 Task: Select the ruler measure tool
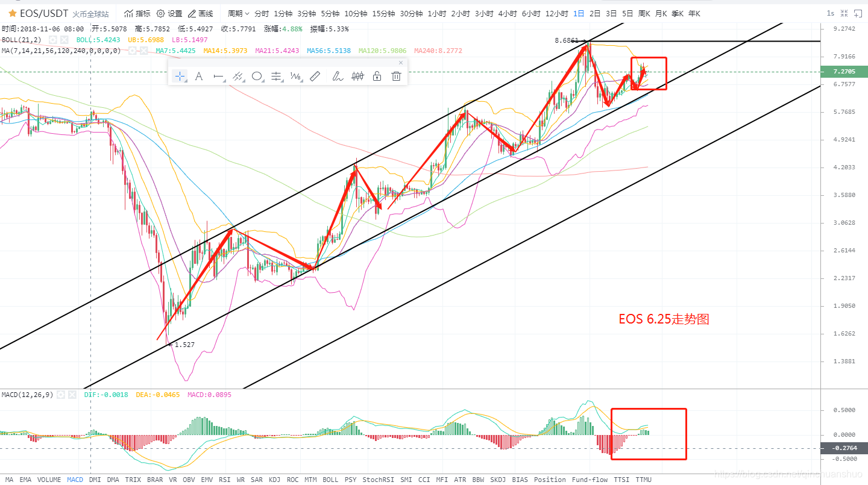click(x=315, y=76)
